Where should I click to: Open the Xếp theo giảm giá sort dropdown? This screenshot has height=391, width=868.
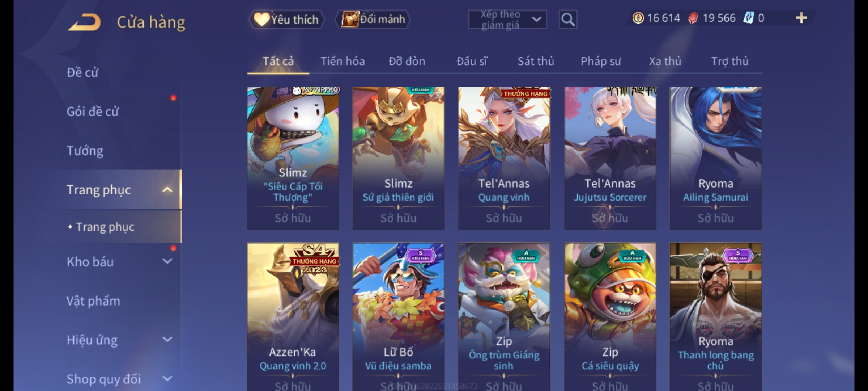[507, 20]
